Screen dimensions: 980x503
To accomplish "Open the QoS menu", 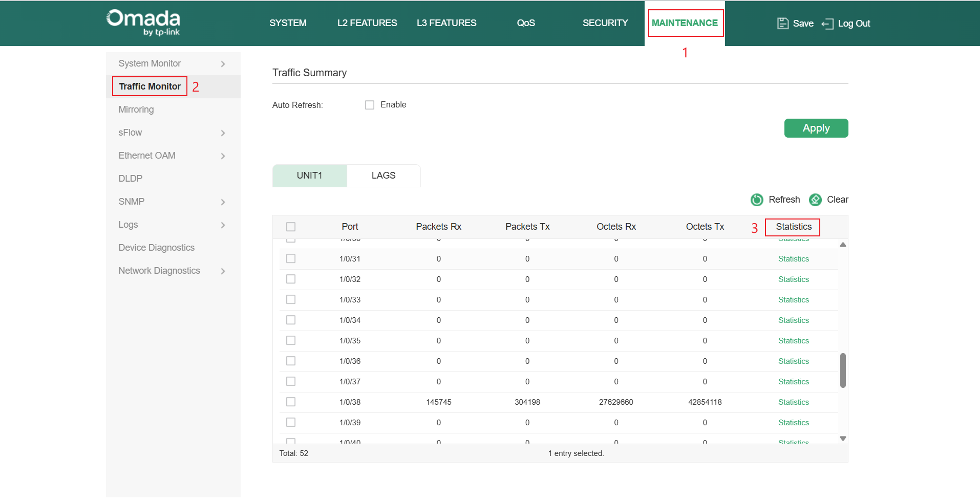I will coord(526,23).
